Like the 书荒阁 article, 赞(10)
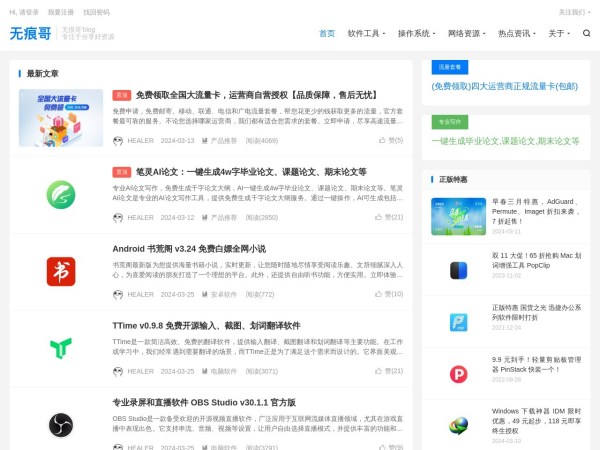 (389, 294)
